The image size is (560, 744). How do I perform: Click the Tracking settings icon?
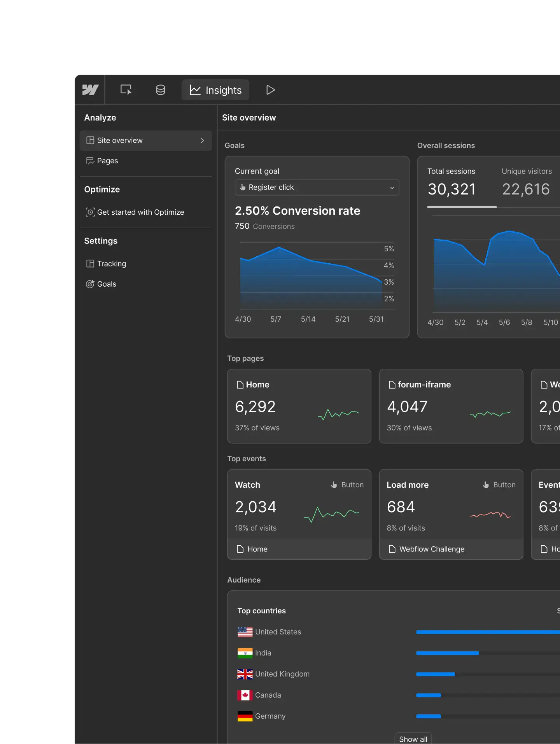point(90,264)
